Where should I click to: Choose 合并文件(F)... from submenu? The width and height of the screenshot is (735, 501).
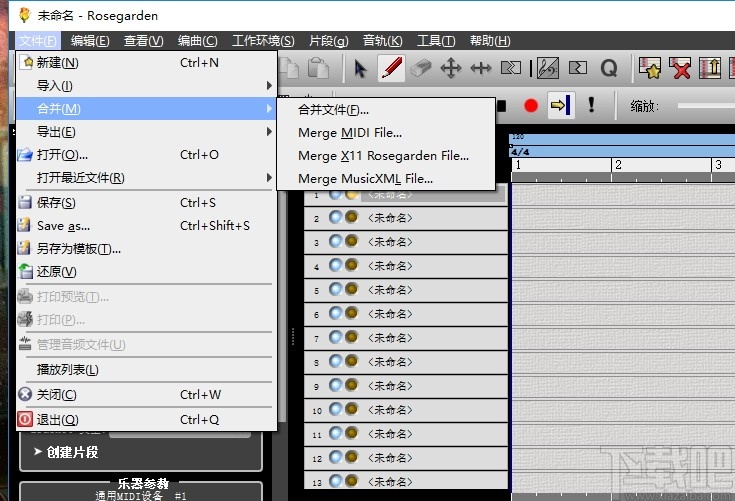coord(386,110)
